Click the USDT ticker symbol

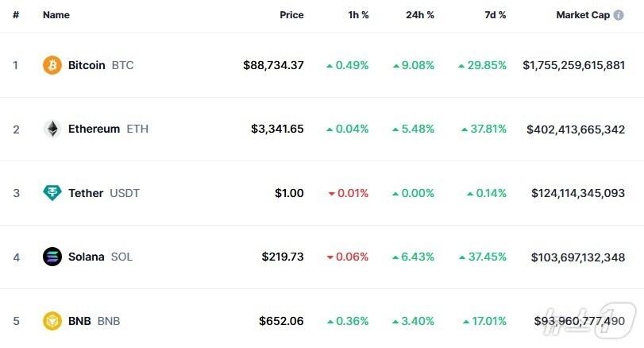[x=125, y=193]
